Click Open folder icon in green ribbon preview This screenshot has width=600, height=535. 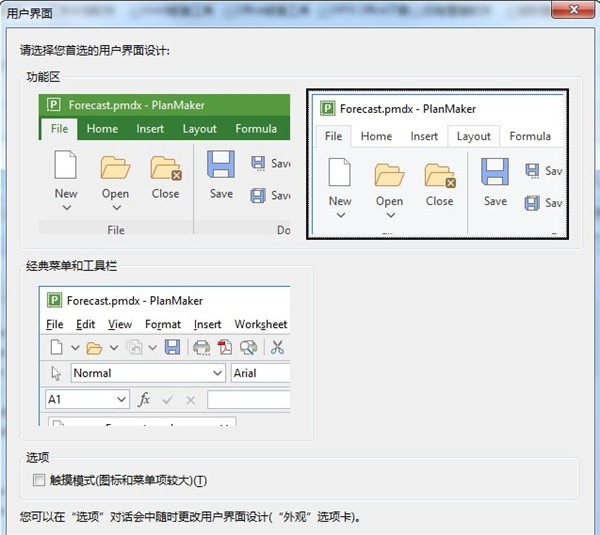point(115,167)
